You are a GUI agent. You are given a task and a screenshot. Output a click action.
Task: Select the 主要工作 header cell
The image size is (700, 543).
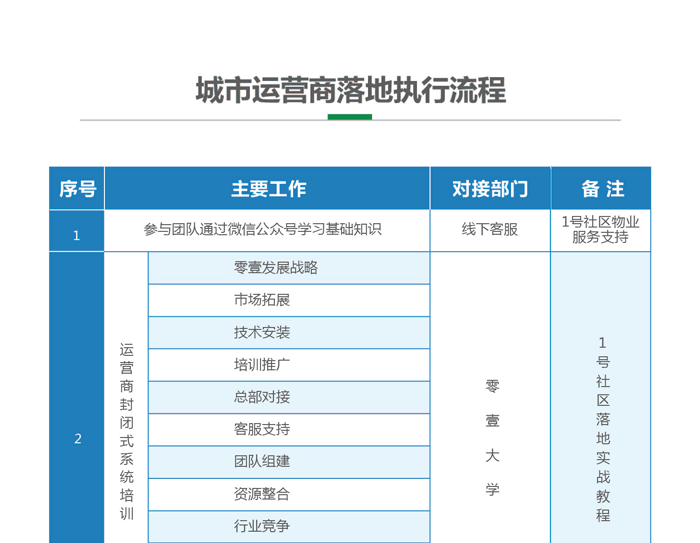point(267,188)
